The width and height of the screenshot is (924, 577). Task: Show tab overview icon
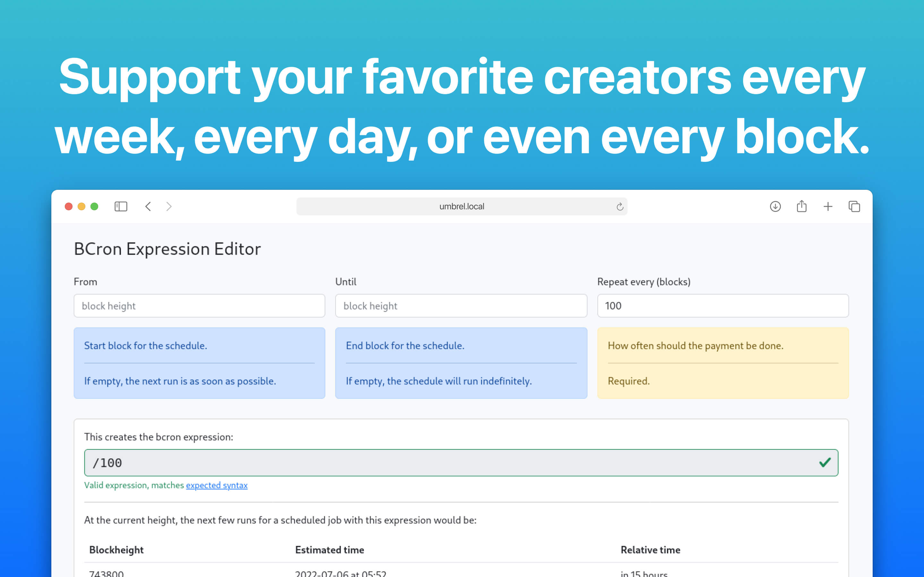click(x=854, y=206)
